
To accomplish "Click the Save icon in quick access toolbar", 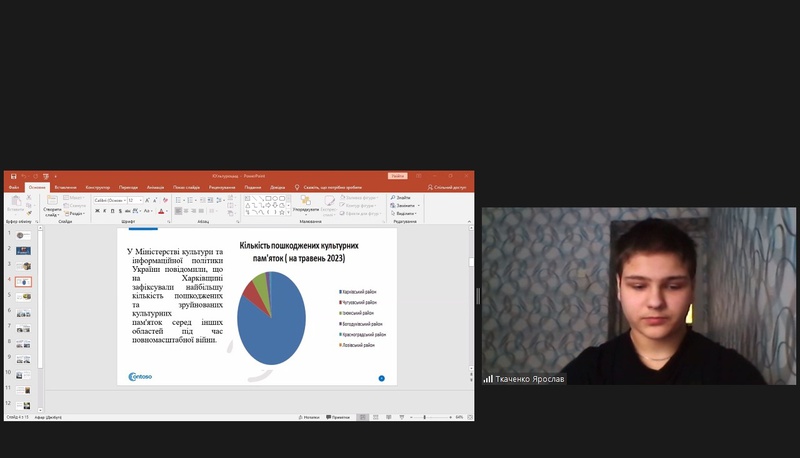I will point(13,176).
